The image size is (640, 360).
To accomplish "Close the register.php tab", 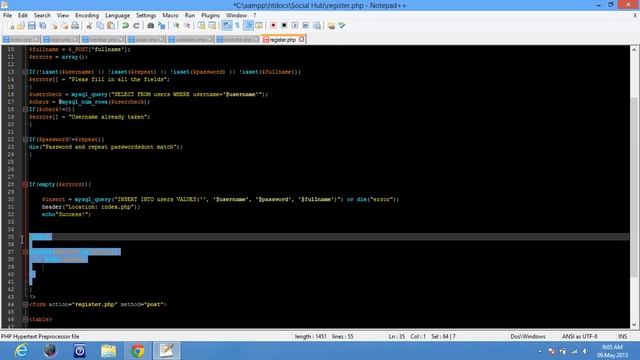I will [302, 40].
